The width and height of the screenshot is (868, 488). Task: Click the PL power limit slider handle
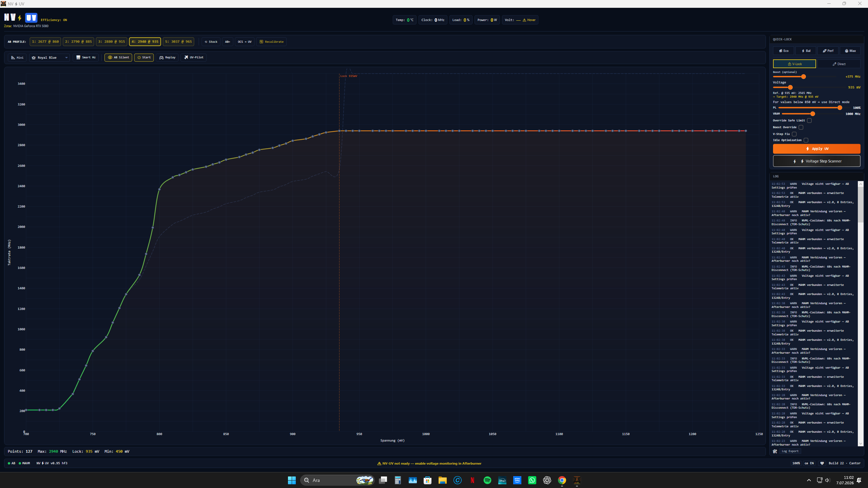840,108
